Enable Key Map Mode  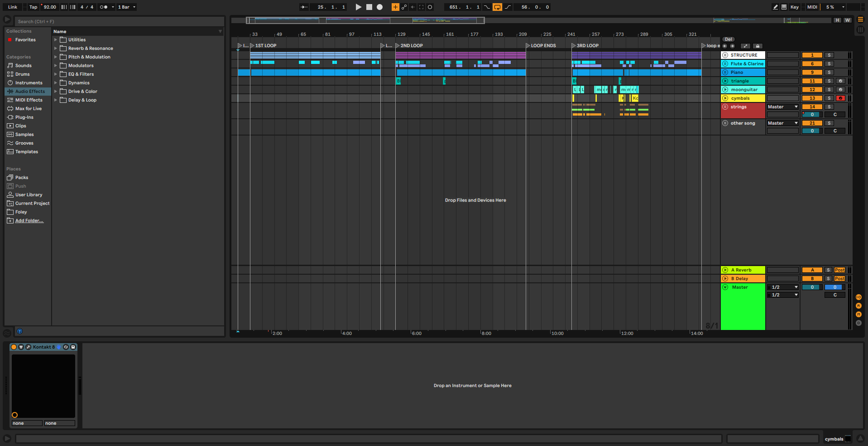click(795, 7)
